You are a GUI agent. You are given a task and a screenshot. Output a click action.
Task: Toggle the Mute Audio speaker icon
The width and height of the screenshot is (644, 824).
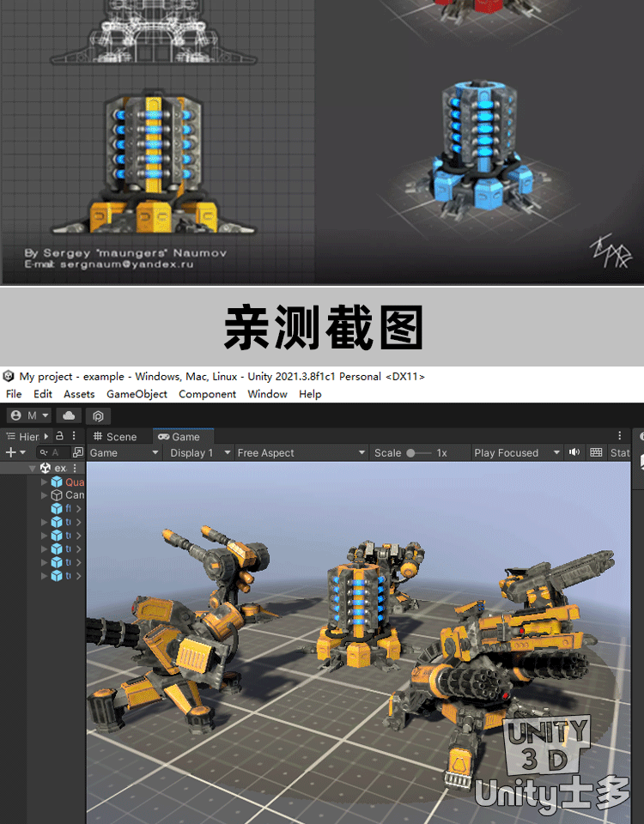(x=574, y=452)
